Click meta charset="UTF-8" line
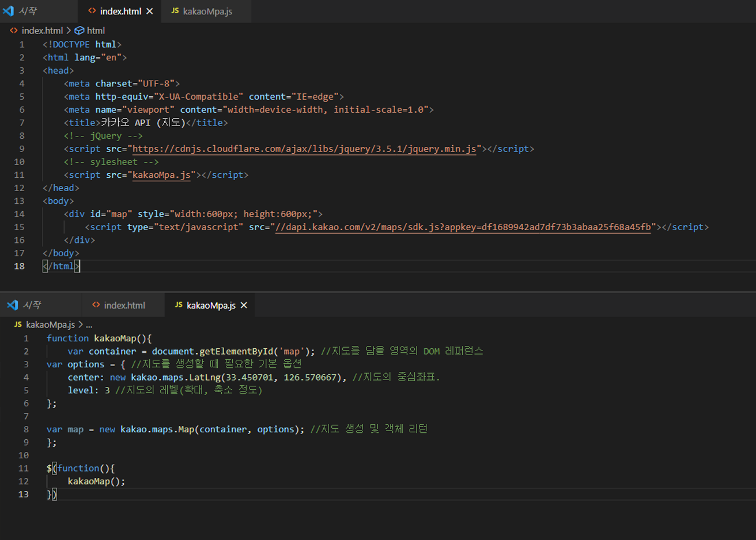This screenshot has height=540, width=756. (122, 83)
